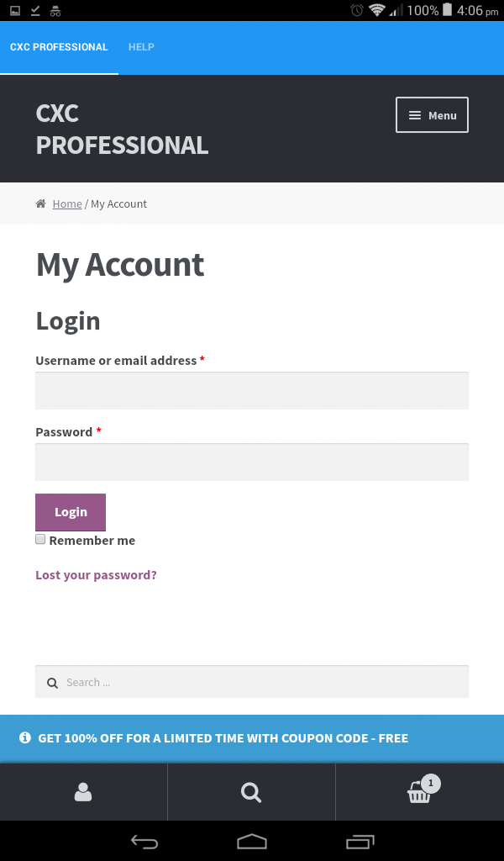This screenshot has height=861, width=504.
Task: Switch to the CXC PROFESSIONAL tab
Action: (x=59, y=47)
